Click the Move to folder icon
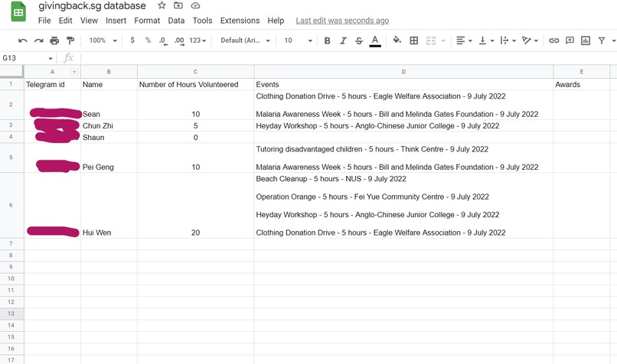The height and width of the screenshot is (364, 617). pyautogui.click(x=178, y=5)
